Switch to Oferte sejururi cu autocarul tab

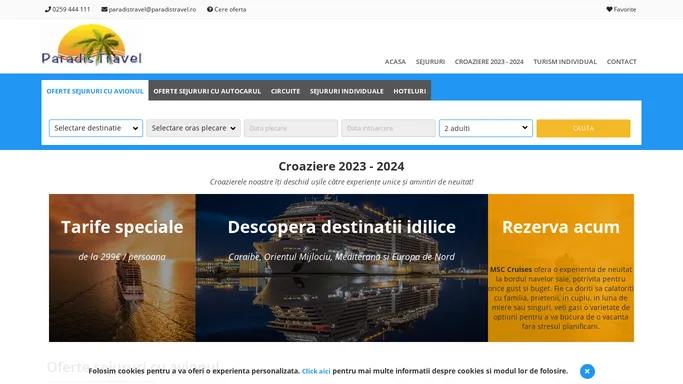[x=207, y=91]
